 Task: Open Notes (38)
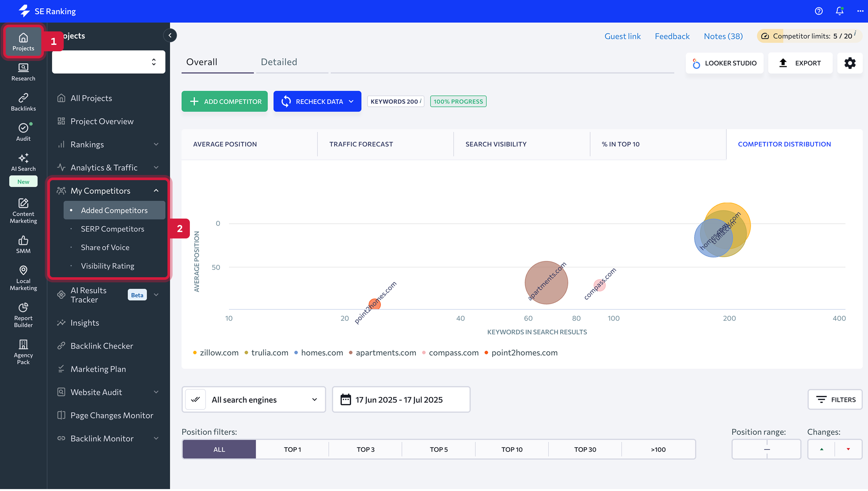723,36
